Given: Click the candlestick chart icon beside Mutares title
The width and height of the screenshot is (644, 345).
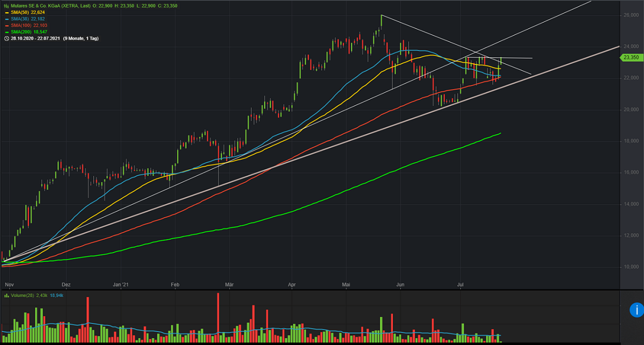Looking at the screenshot, I should pyautogui.click(x=6, y=5).
